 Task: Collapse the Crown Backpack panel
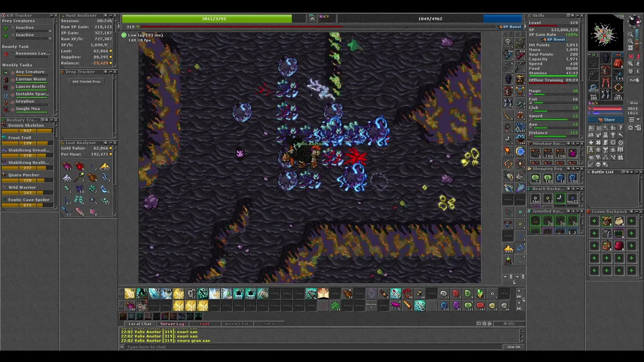636,212
